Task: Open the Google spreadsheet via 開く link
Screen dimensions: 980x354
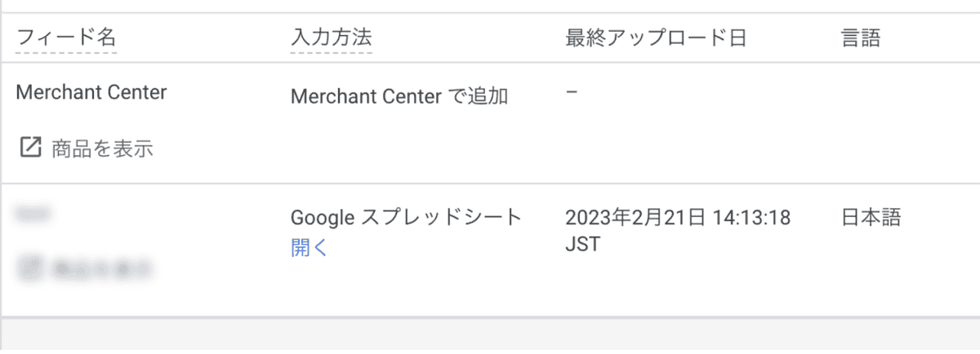Action: [x=309, y=248]
